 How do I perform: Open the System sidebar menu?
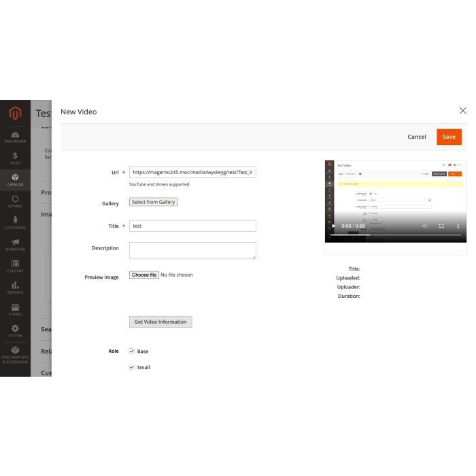[x=15, y=331]
